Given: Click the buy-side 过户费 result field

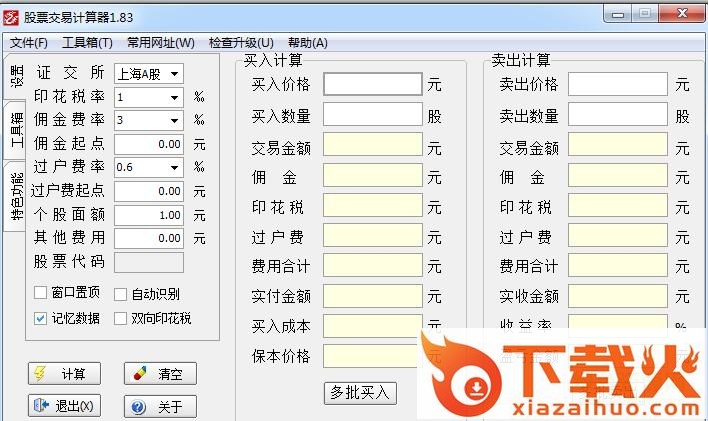Looking at the screenshot, I should coord(373,235).
